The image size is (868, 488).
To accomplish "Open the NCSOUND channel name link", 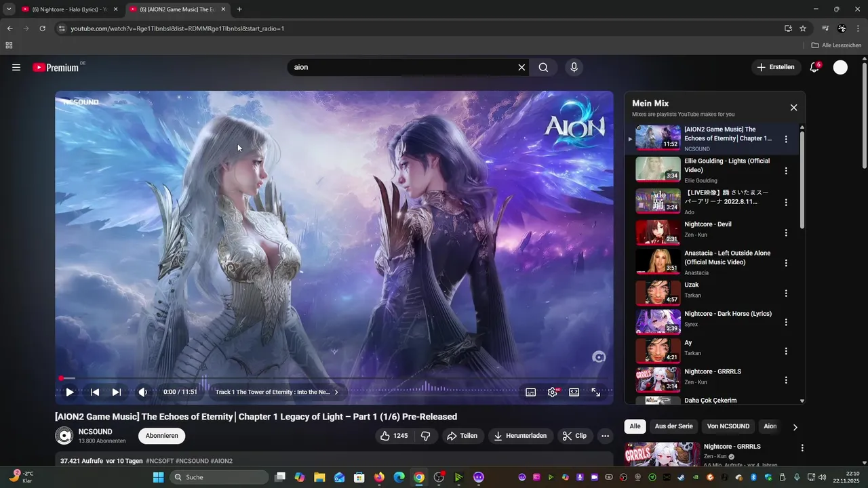I will (x=96, y=432).
